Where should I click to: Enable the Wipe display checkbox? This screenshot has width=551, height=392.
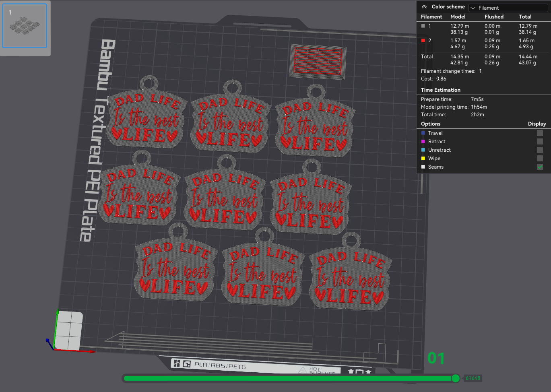pos(540,158)
